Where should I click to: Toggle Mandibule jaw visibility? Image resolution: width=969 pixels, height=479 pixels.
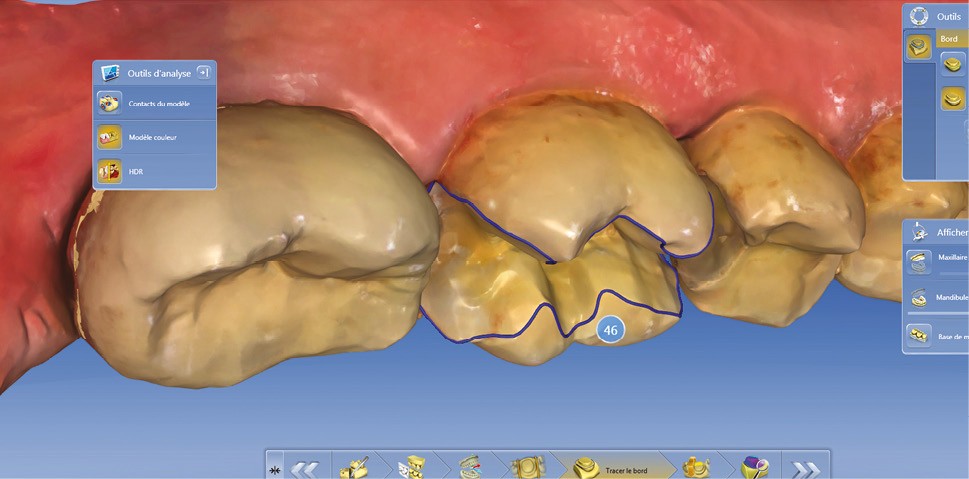(919, 298)
